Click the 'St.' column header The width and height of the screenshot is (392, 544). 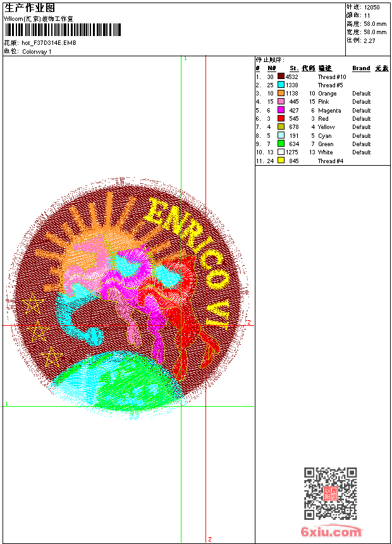point(294,68)
